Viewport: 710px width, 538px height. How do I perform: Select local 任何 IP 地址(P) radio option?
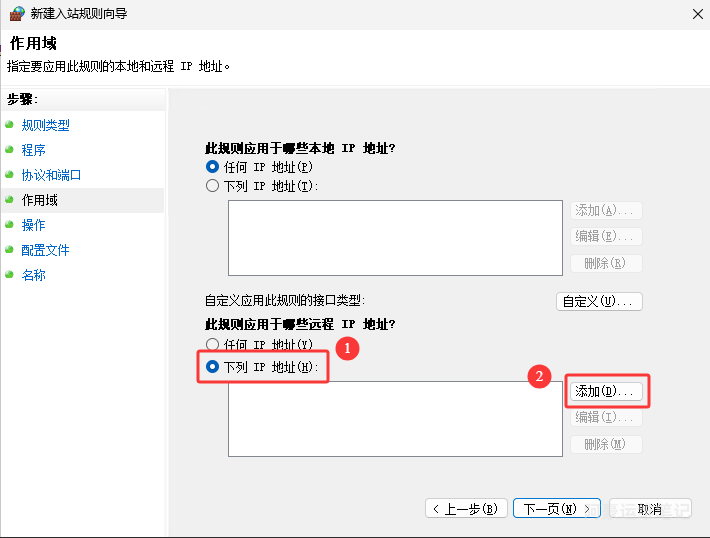(212, 167)
